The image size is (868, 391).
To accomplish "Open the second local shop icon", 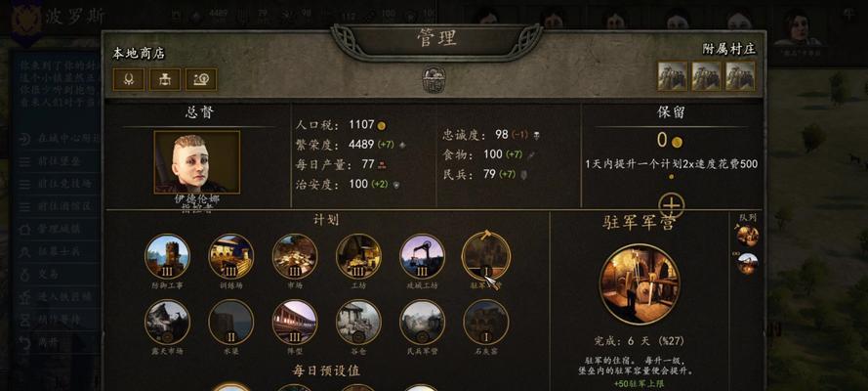I will click(165, 79).
